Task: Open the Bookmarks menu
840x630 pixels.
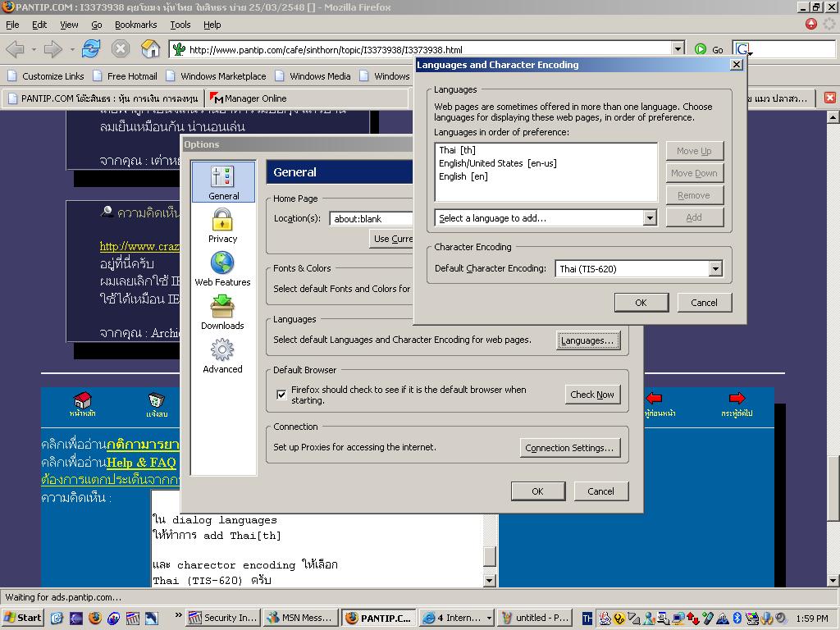Action: pos(135,25)
